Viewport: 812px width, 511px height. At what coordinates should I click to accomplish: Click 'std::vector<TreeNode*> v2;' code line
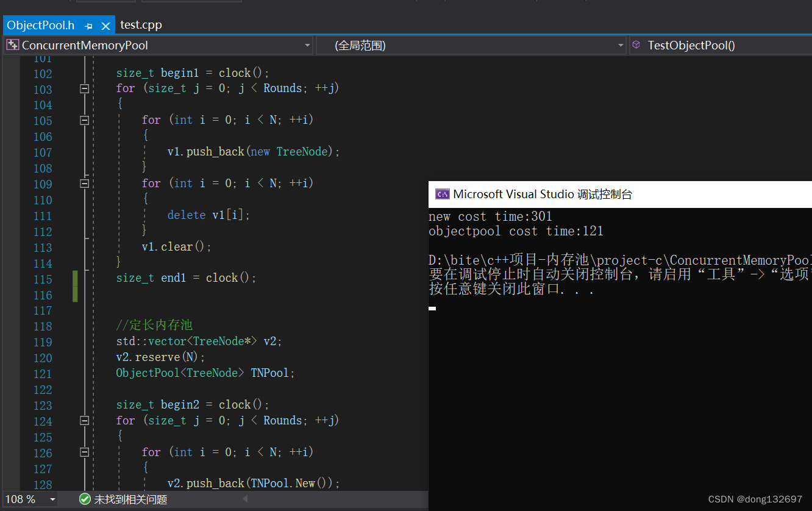[x=199, y=341]
